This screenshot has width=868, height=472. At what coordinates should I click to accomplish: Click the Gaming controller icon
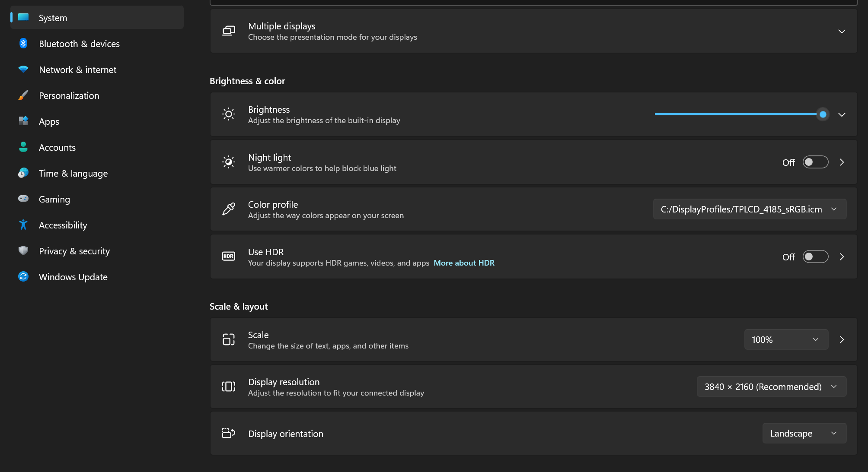(23, 199)
